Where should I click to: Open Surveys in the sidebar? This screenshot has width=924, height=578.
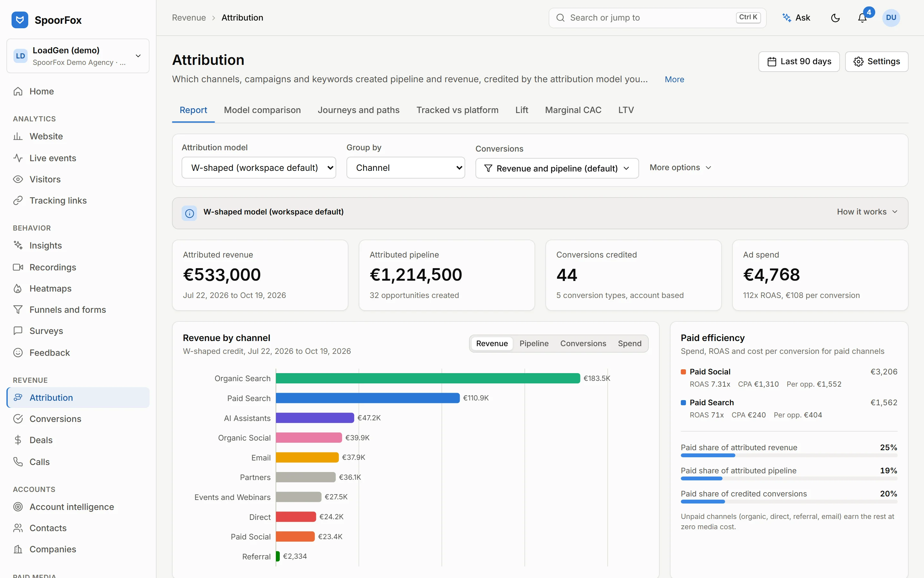78,331
